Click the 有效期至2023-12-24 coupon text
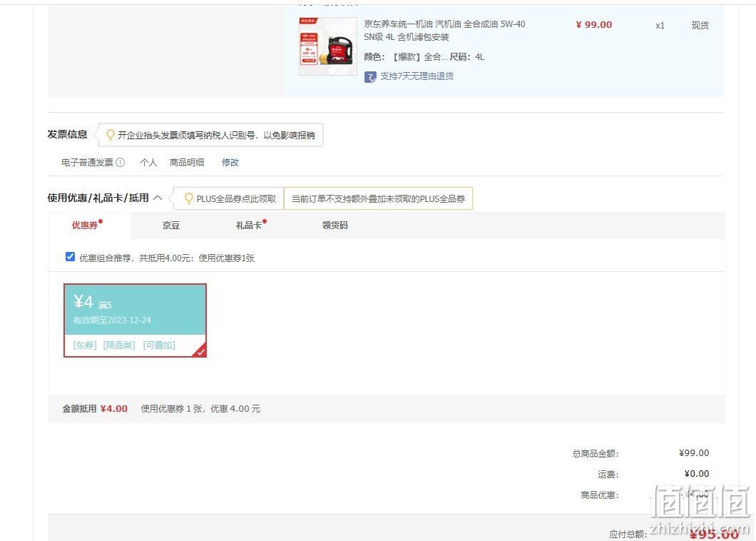This screenshot has height=541, width=756. coord(112,320)
